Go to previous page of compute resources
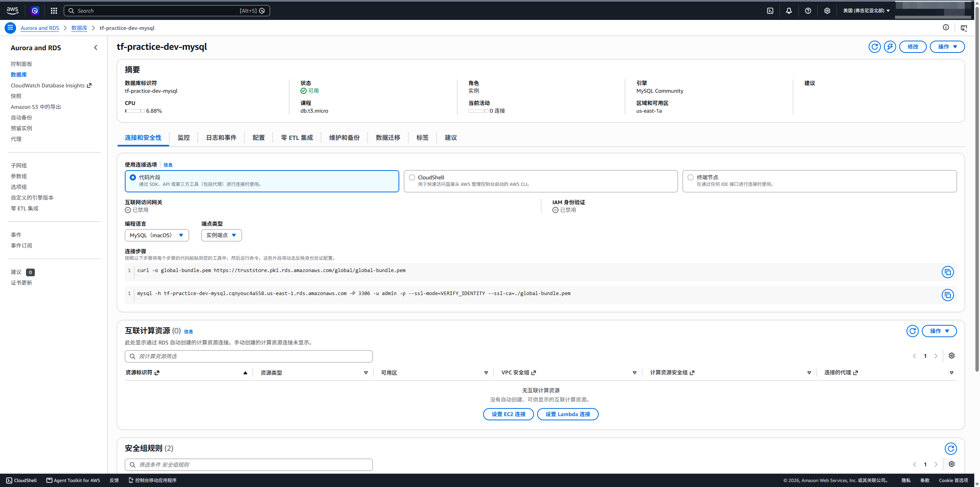 tap(915, 356)
